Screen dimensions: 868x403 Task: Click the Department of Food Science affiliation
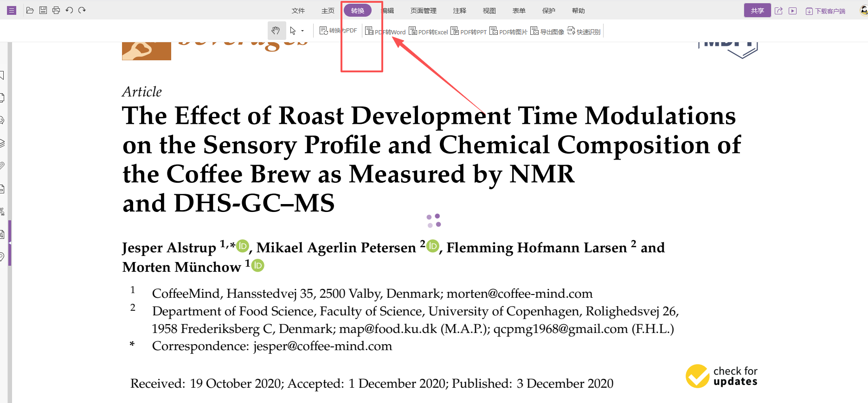(416, 320)
